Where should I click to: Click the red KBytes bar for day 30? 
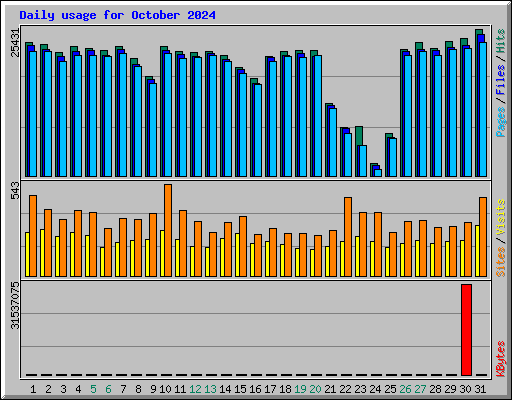(466, 330)
